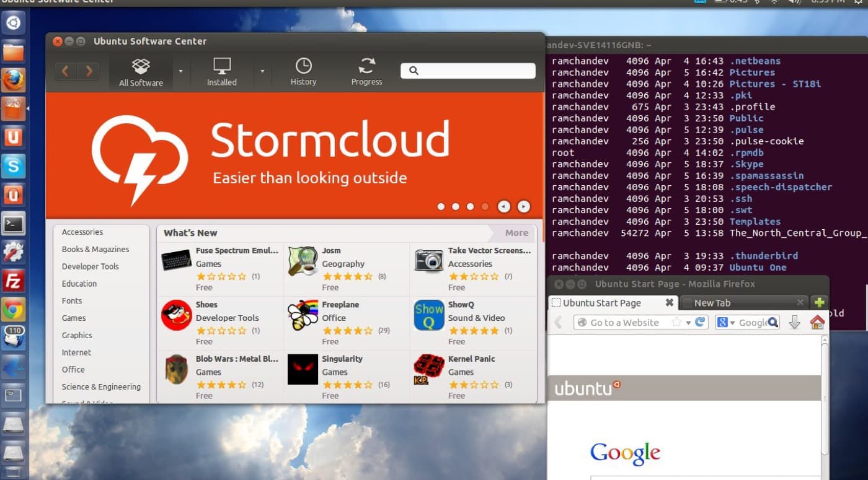
Task: Select the first banner pagination dot
Action: [x=441, y=207]
